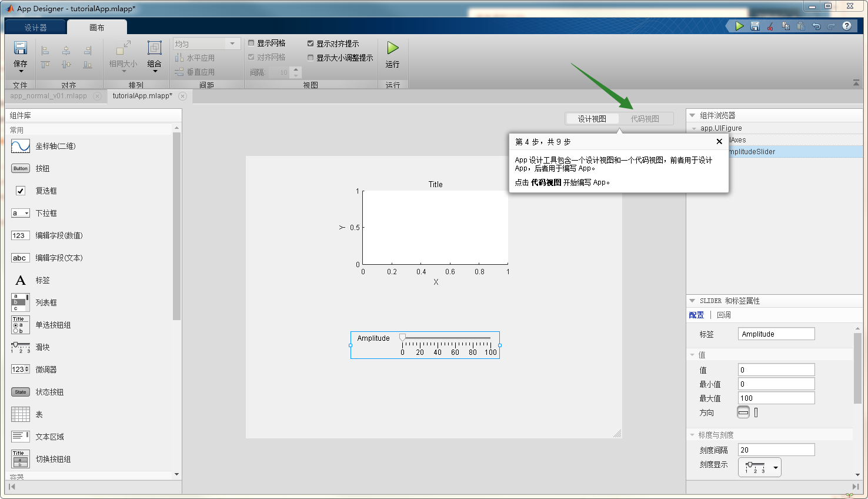Click the 代码视图 button
Image resolution: width=868 pixels, height=499 pixels.
(x=645, y=118)
